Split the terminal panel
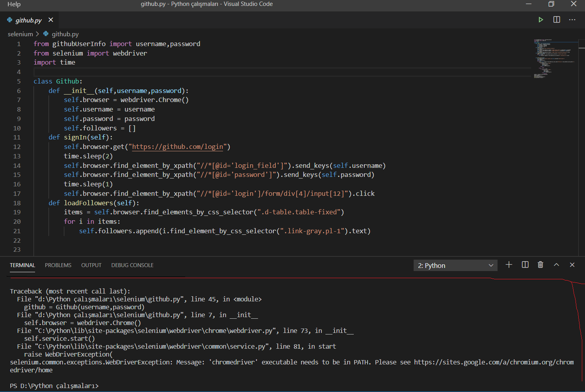585x392 pixels. coord(525,265)
